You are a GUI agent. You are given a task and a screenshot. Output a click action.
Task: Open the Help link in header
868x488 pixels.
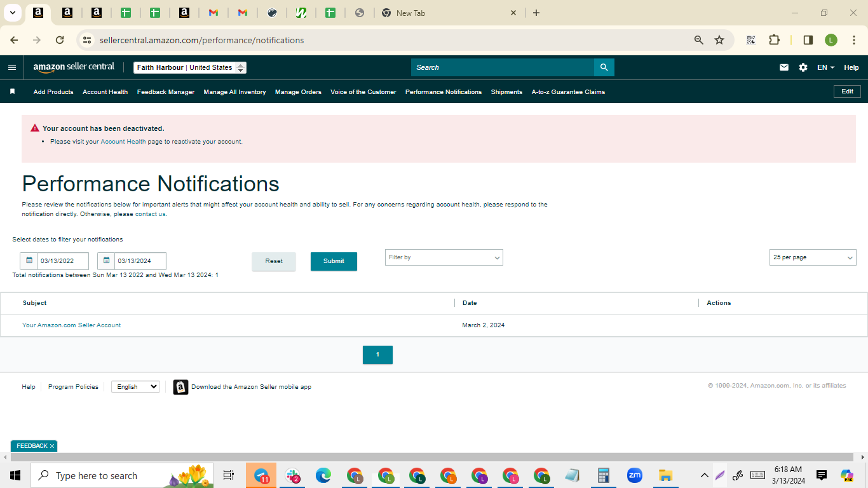click(x=851, y=67)
